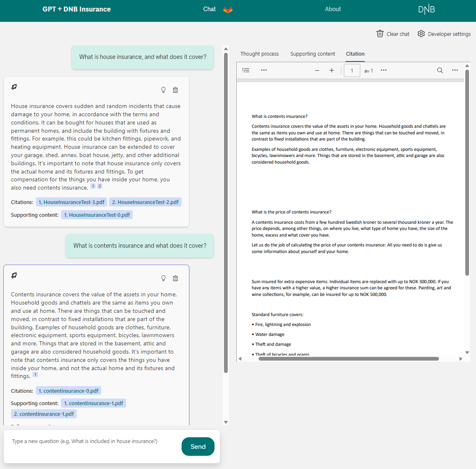The height and width of the screenshot is (469, 476).
Task: Click superscript citation 1 in house insurance answer
Action: point(93,186)
